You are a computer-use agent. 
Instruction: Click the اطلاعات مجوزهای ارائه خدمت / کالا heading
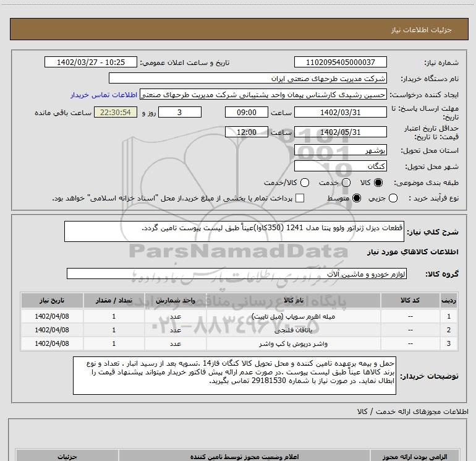pos(413,411)
